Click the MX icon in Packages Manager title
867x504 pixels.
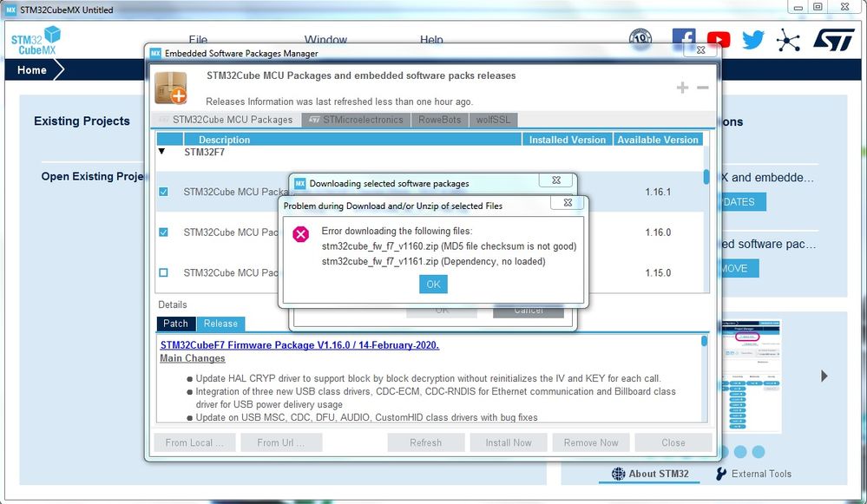(x=155, y=53)
